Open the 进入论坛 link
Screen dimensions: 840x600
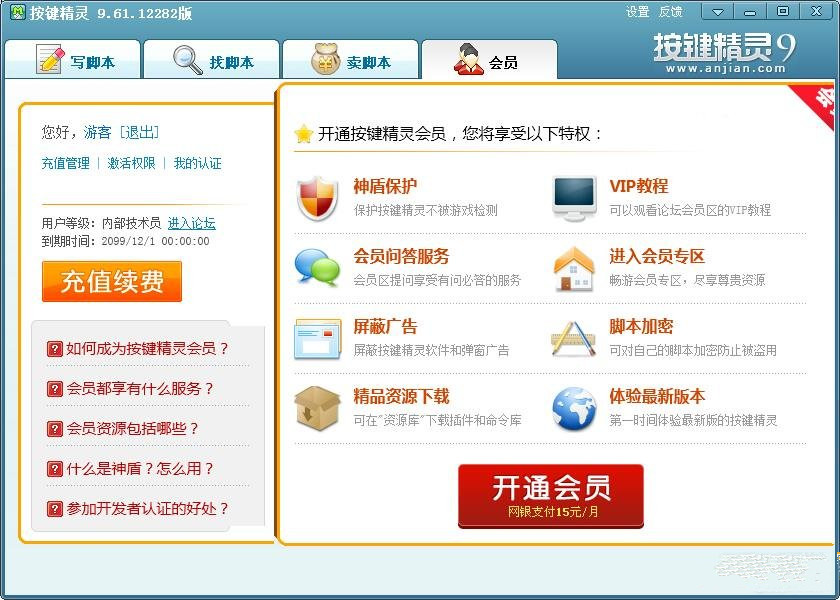192,223
